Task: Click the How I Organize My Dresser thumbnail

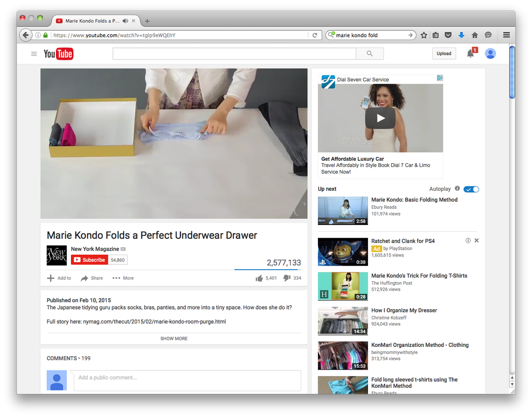Action: 343,321
